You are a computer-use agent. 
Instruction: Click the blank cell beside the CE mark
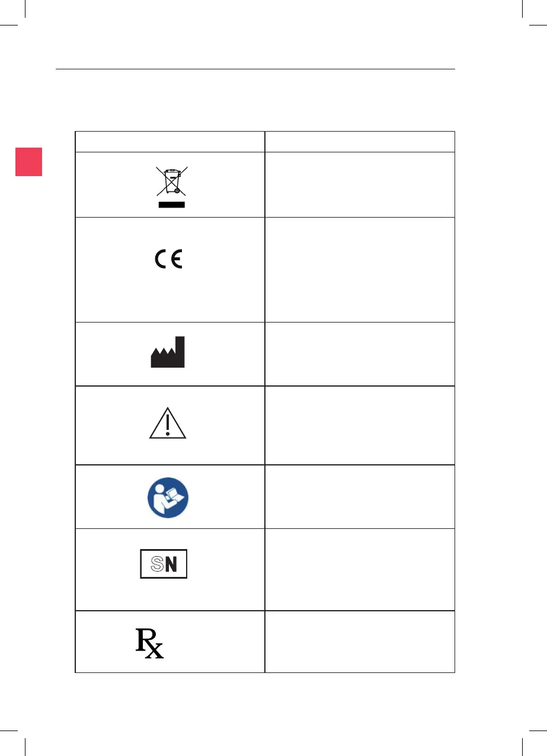click(x=360, y=270)
